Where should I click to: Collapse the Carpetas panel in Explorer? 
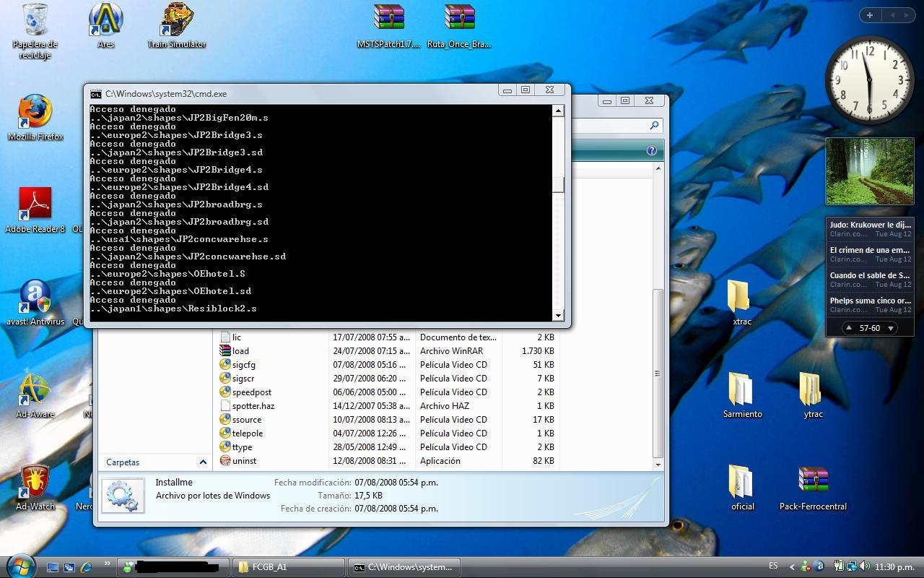(x=203, y=462)
